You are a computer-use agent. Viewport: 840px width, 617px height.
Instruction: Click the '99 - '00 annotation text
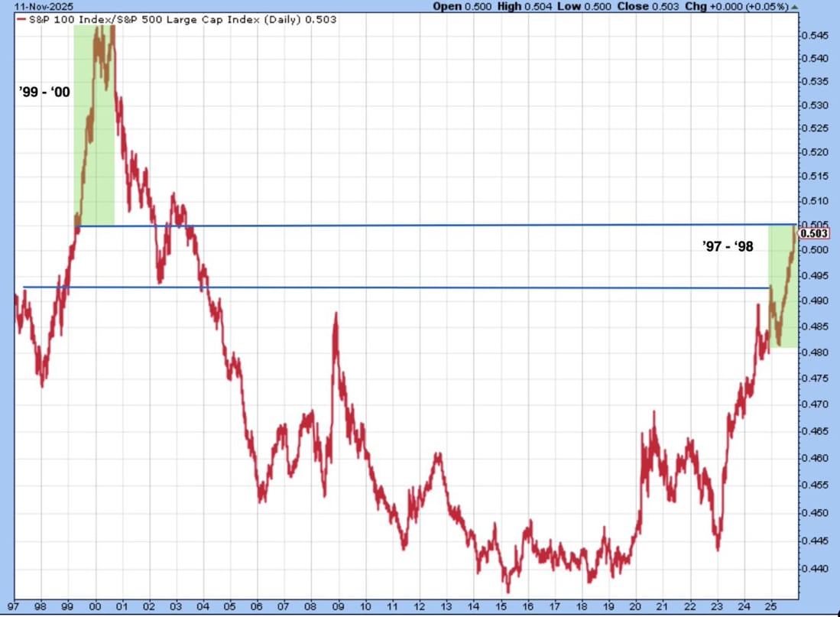44,92
